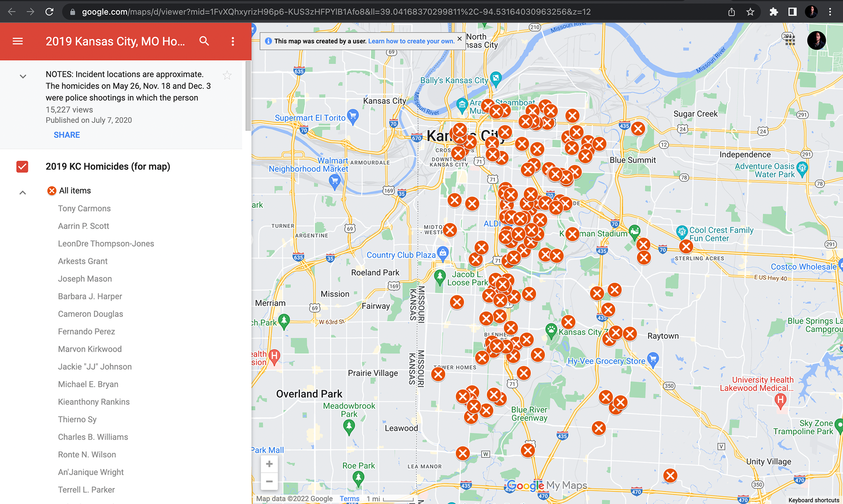Viewport: 843px width, 504px height.
Task: Click Roe Park tree pin
Action: (x=358, y=479)
